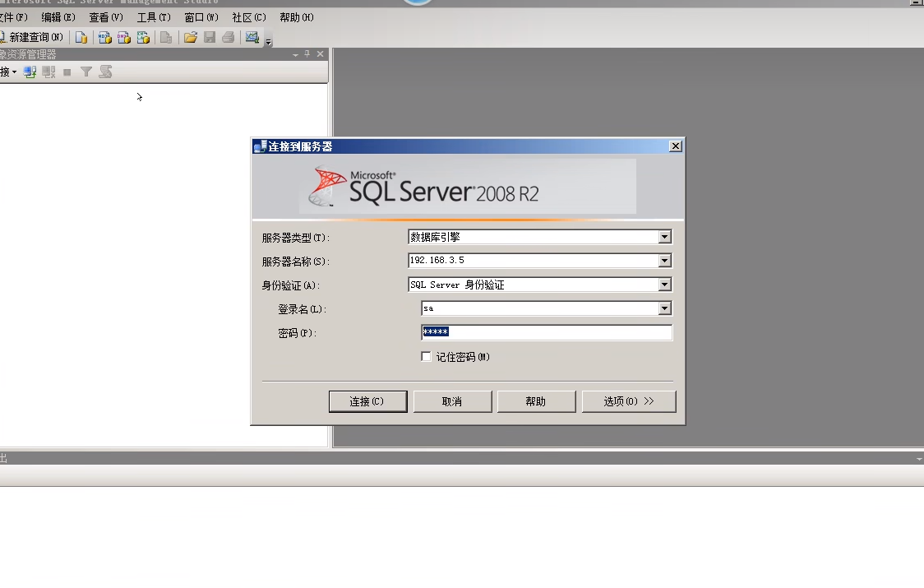Image resolution: width=924 pixels, height=588 pixels.
Task: Expand the authentication (身份验证) dropdown
Action: [x=665, y=285]
